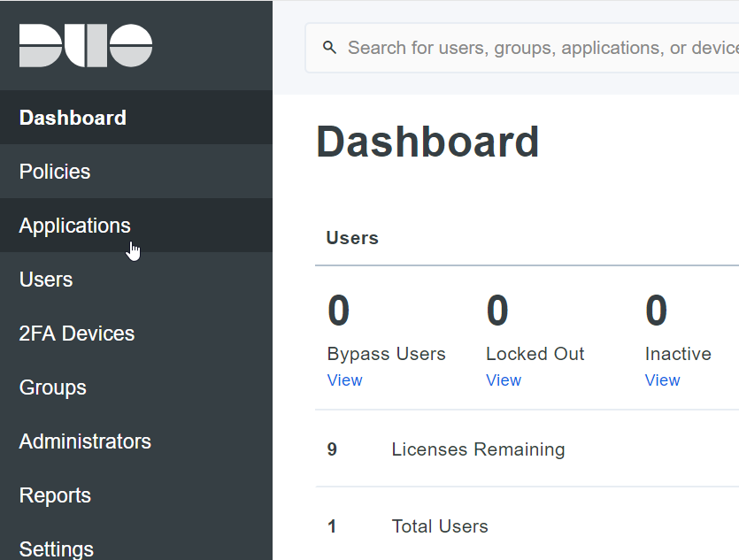Focus the search users and groups field
Viewport: 739px width, 560px height.
tap(540, 48)
